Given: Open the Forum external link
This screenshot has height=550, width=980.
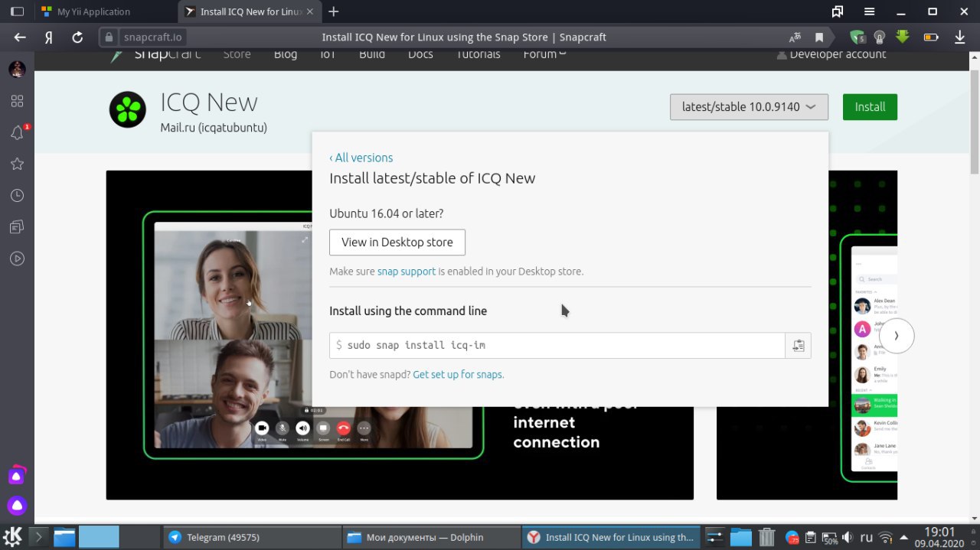Looking at the screenshot, I should point(544,54).
